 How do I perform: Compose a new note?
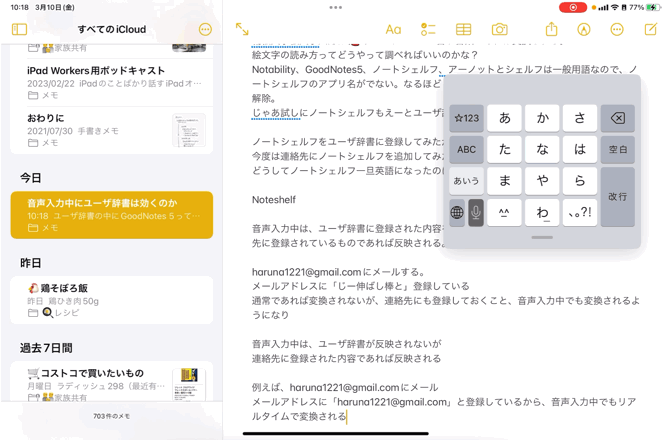click(x=650, y=29)
